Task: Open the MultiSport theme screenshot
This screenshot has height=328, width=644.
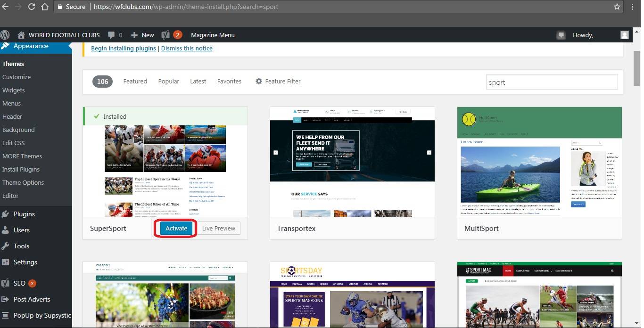Action: [x=539, y=162]
